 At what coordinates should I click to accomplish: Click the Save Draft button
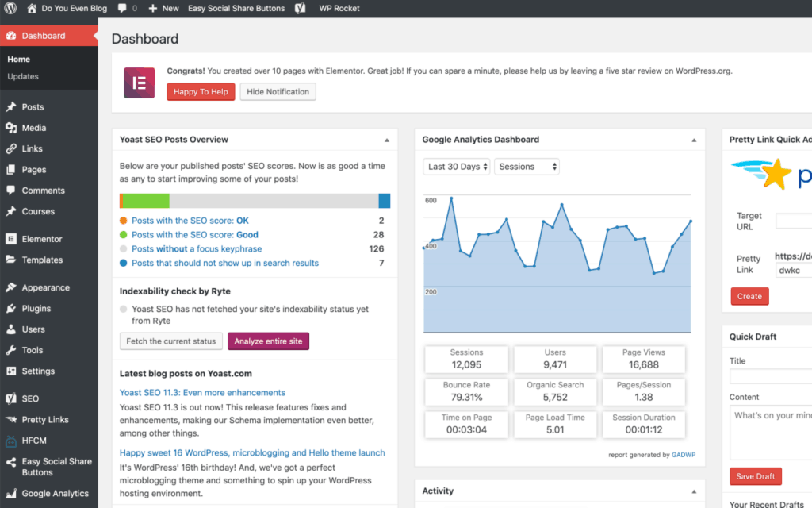pos(756,476)
